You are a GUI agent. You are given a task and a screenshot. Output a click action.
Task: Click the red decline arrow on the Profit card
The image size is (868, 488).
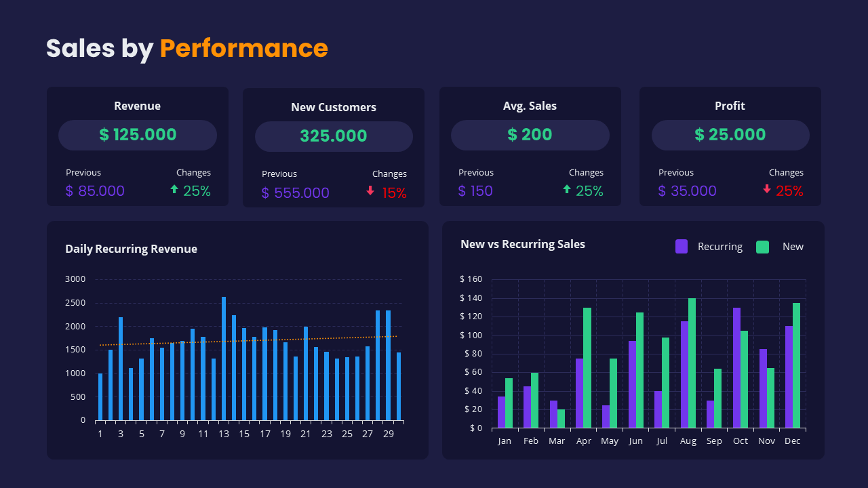pyautogui.click(x=766, y=190)
